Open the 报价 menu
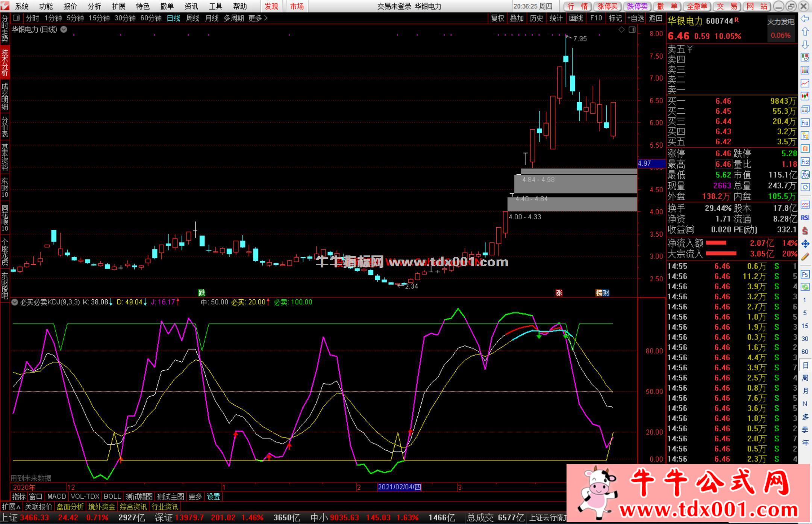This screenshot has height=524, width=812. [70, 6]
